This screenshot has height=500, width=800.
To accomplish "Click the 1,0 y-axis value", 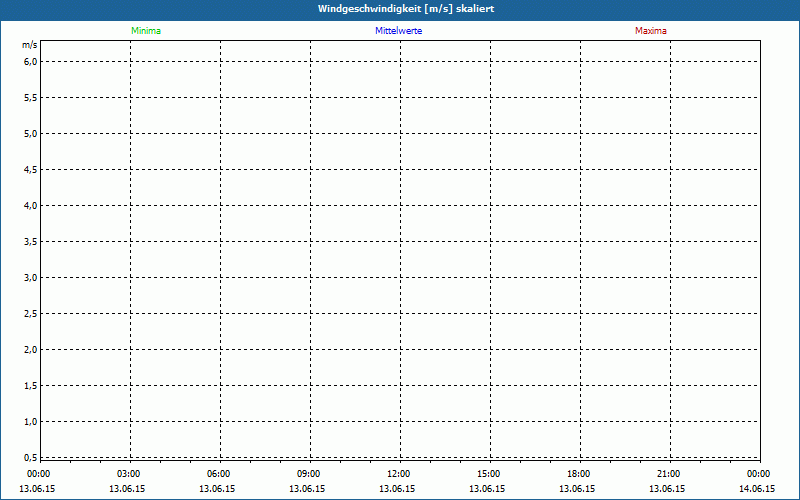I will [x=31, y=421].
